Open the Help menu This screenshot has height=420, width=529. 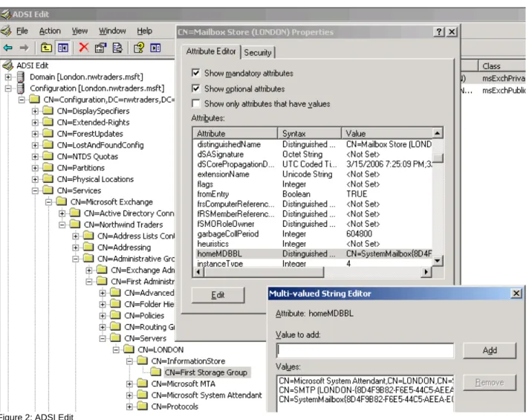[x=144, y=30]
